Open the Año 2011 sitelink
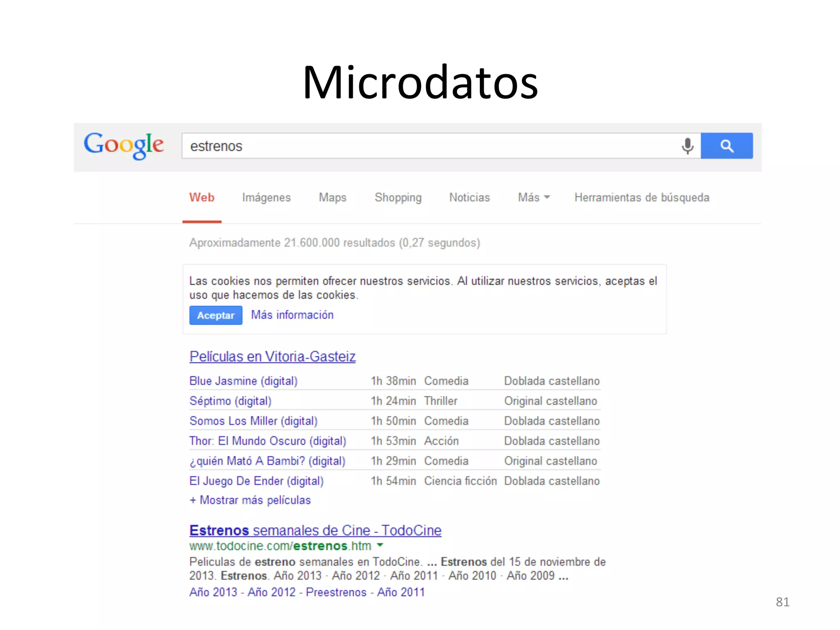This screenshot has width=840, height=630. pos(401,592)
